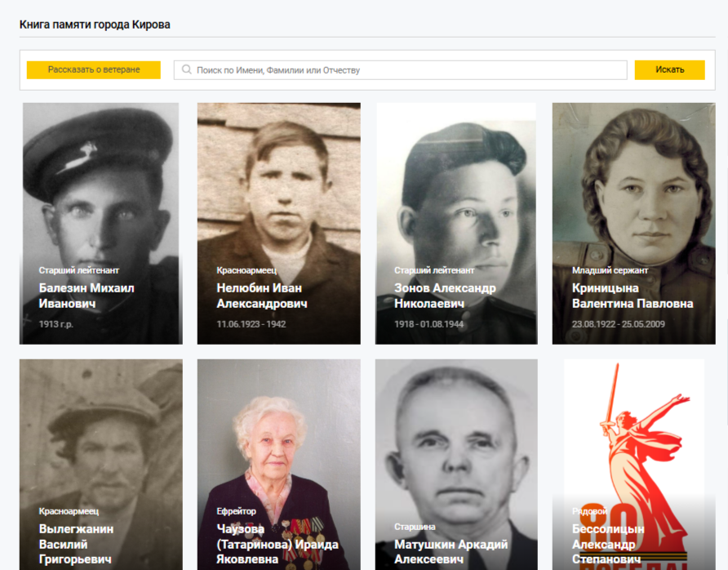
Task: Click the «Младший сержант» rank label
Action: coord(610,270)
